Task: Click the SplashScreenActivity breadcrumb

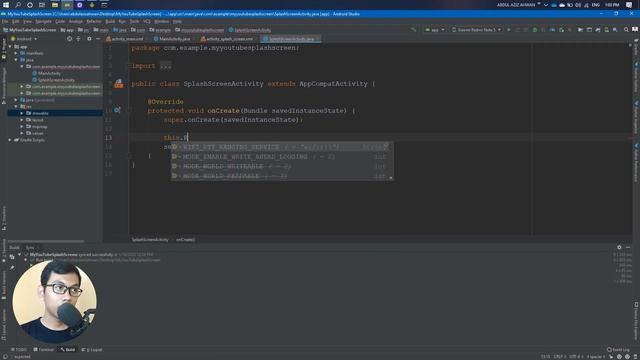Action: (250, 30)
